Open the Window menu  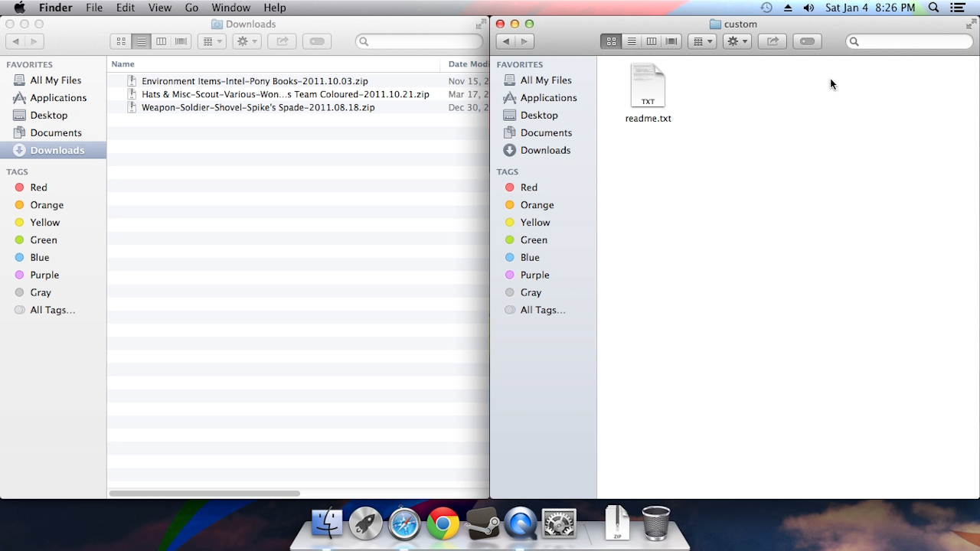point(230,8)
